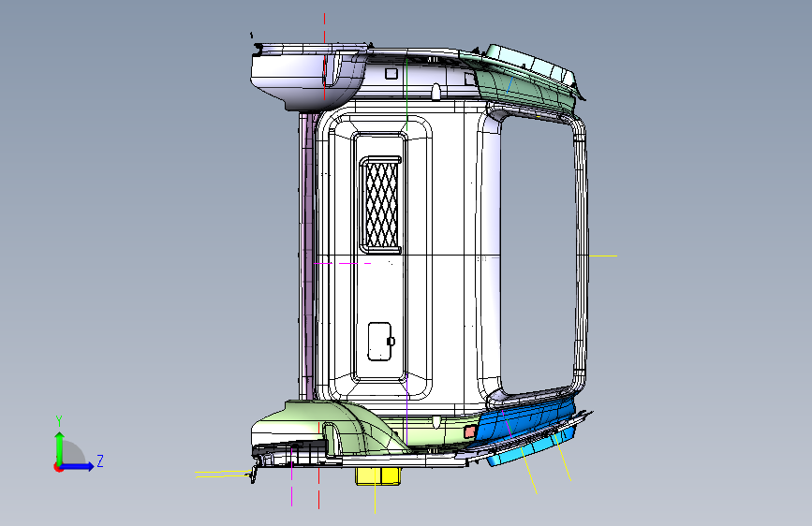Select the small hatch door with latch
The image size is (812, 526).
pos(380,342)
